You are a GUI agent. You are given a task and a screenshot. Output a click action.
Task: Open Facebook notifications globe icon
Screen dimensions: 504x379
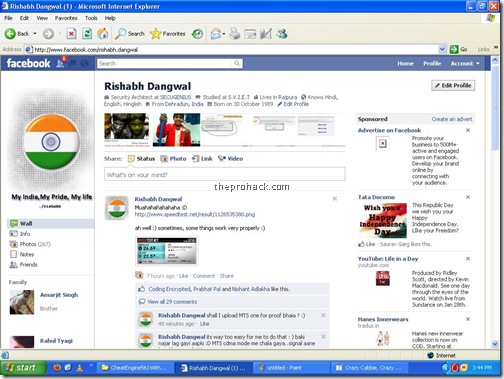point(85,63)
